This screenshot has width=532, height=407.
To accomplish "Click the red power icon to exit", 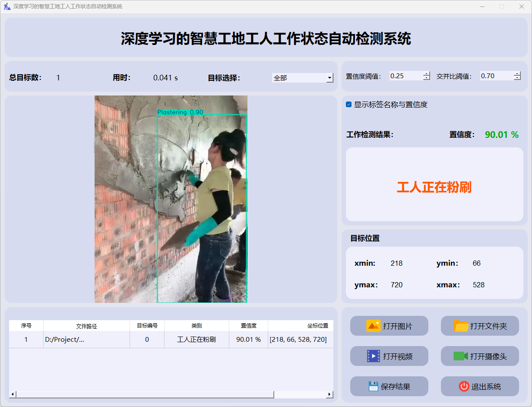I will [464, 386].
